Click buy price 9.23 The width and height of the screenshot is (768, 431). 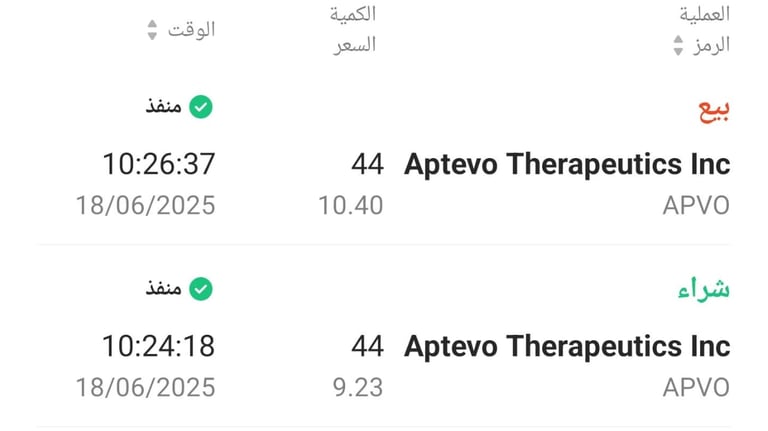tap(358, 387)
